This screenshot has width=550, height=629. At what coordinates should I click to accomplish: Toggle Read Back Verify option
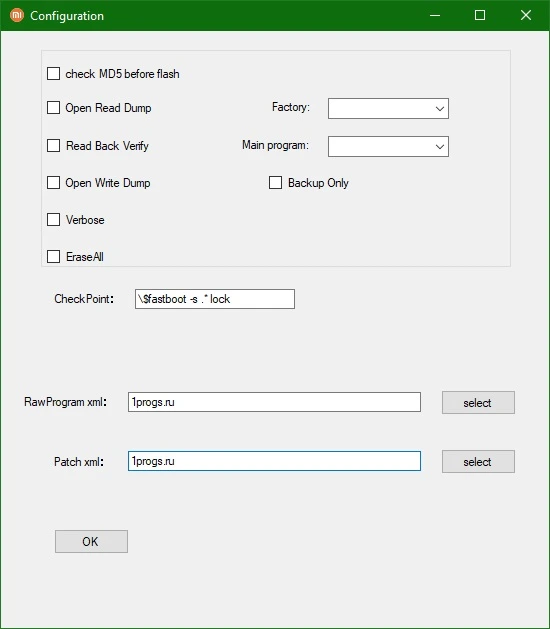53,145
